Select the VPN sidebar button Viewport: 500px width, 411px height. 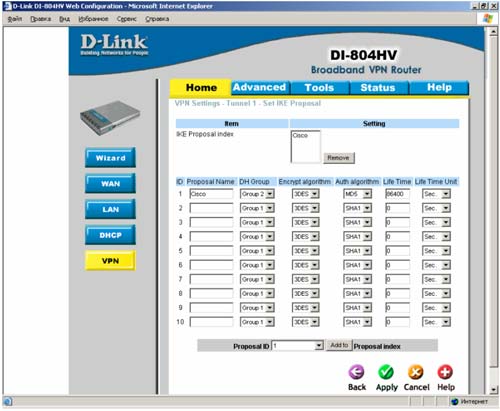[x=110, y=261]
